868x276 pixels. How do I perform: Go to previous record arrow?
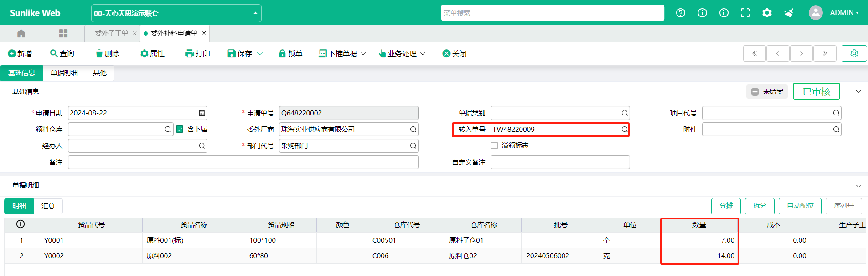click(778, 53)
